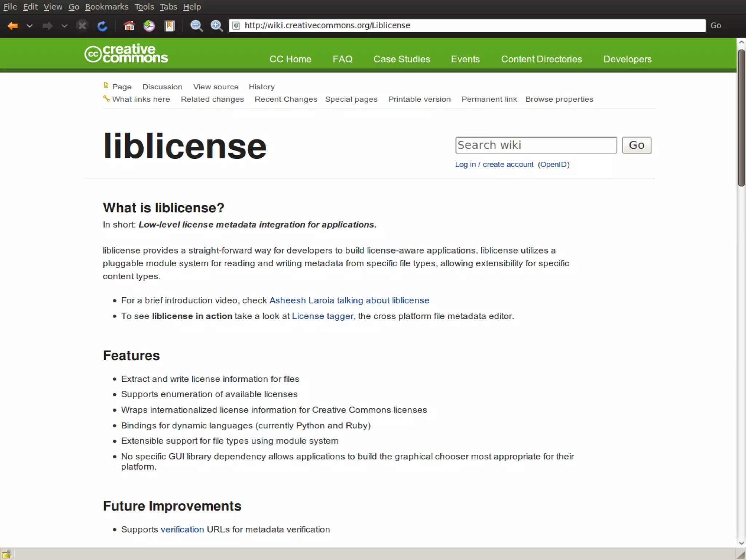The image size is (746, 560).
Task: Open the Tools menu
Action: [x=144, y=7]
